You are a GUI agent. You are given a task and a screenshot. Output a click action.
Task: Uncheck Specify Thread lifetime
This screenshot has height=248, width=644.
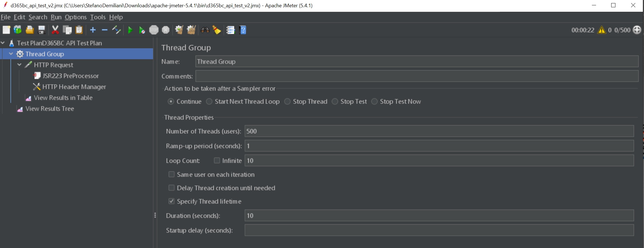172,201
